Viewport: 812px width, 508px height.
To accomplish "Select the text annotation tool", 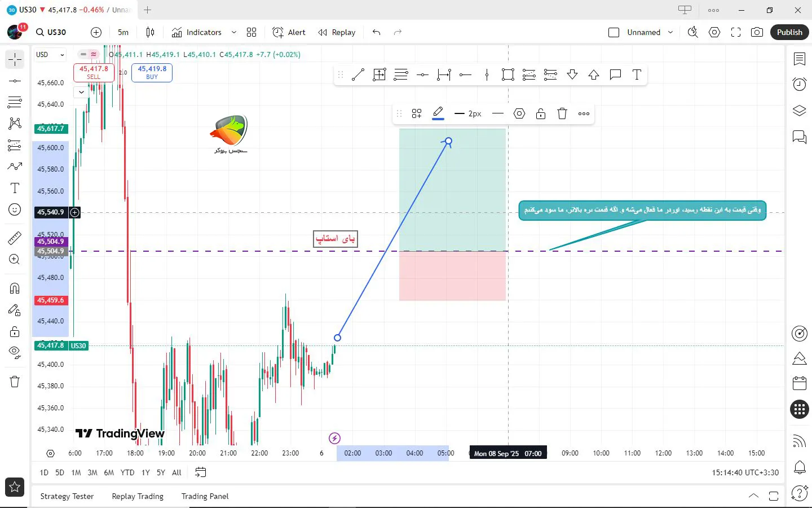I will tap(15, 188).
